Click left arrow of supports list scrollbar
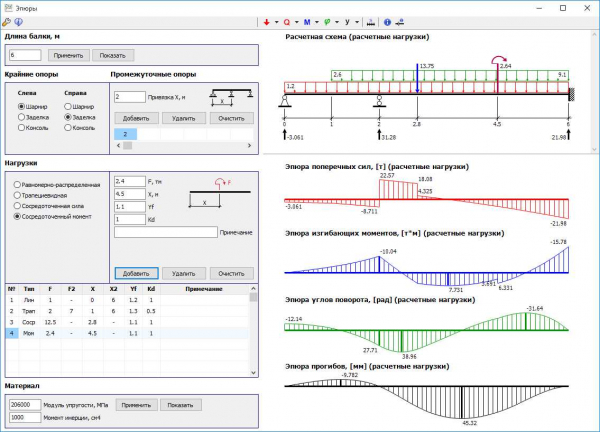Screen dimensions: 600x432 click(118, 145)
